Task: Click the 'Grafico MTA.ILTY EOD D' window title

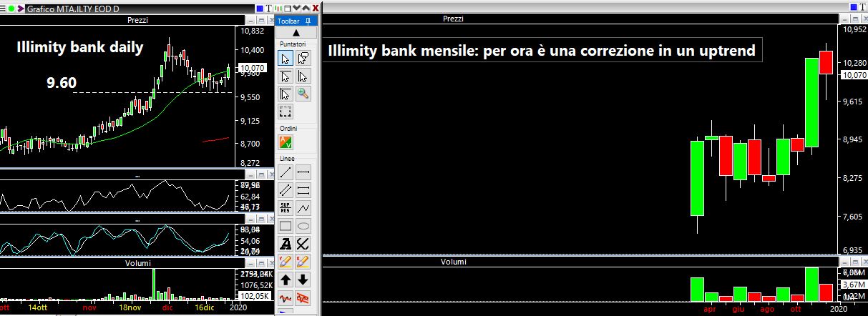Action: click(x=72, y=9)
